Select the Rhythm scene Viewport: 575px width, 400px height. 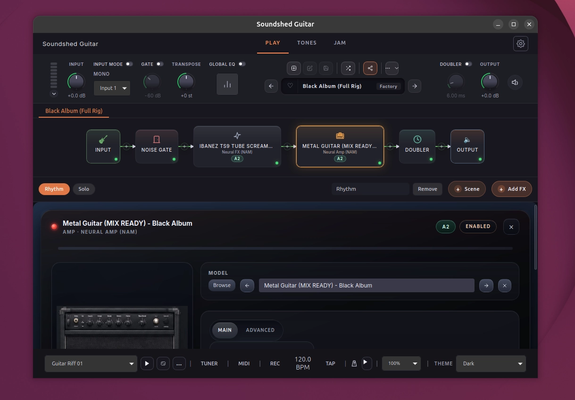coord(54,189)
